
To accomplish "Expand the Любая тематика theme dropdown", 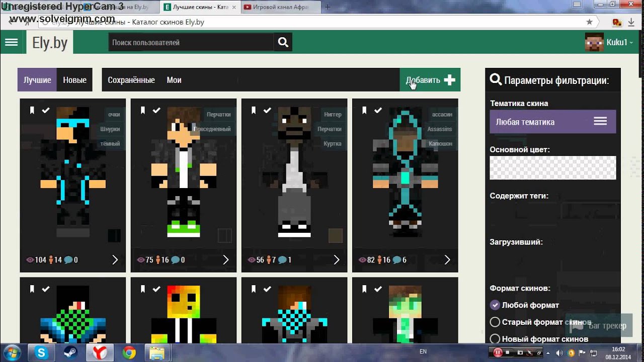I will (553, 122).
